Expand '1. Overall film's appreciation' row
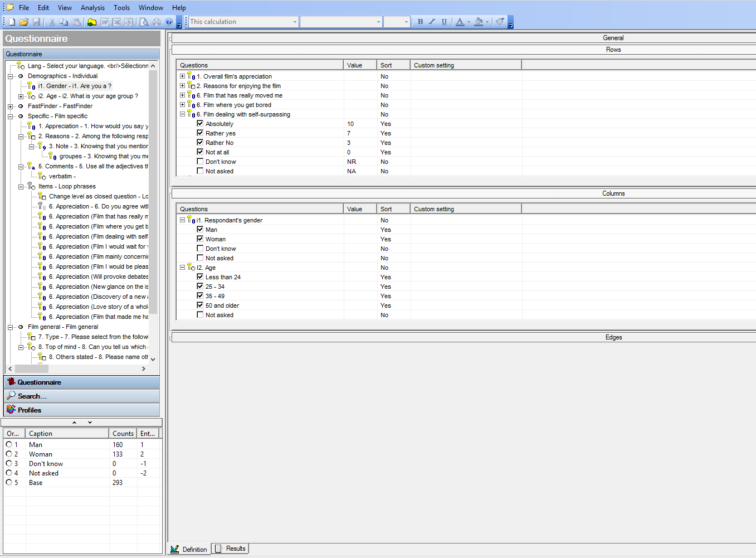The height and width of the screenshot is (558, 756). tap(182, 76)
